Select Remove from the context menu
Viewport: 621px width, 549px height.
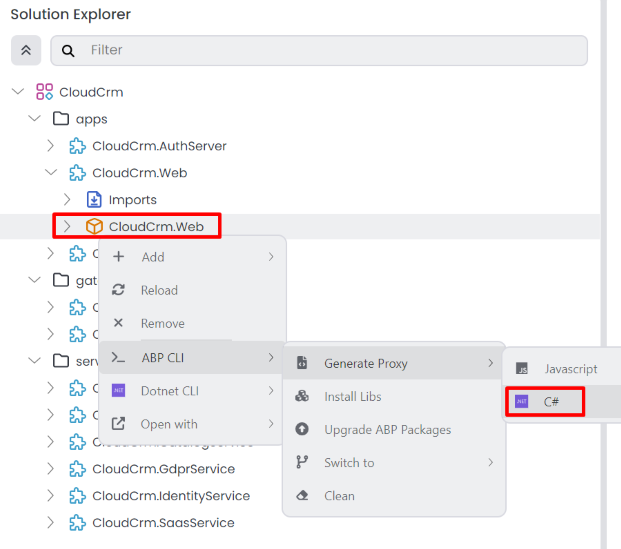tap(162, 324)
